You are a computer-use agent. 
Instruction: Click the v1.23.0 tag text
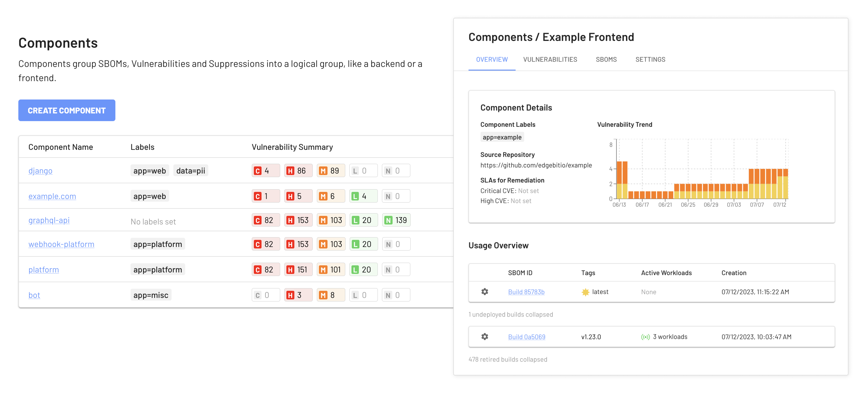coord(591,337)
